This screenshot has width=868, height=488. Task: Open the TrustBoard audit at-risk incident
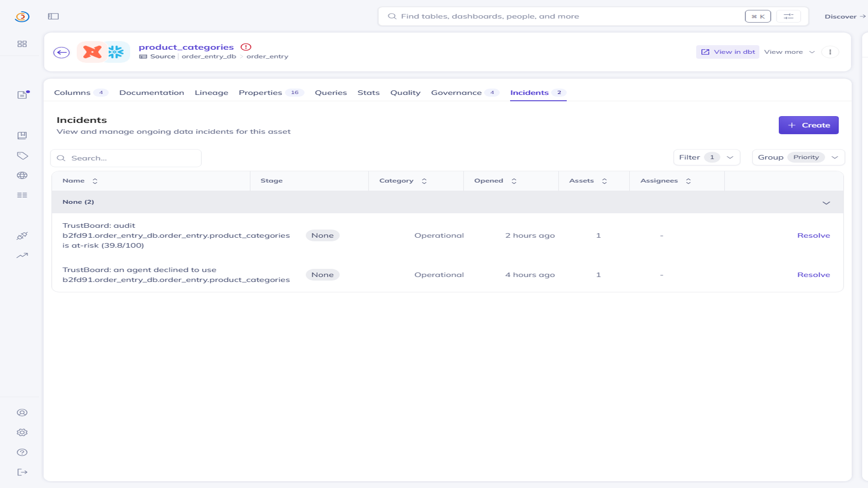[x=176, y=235]
